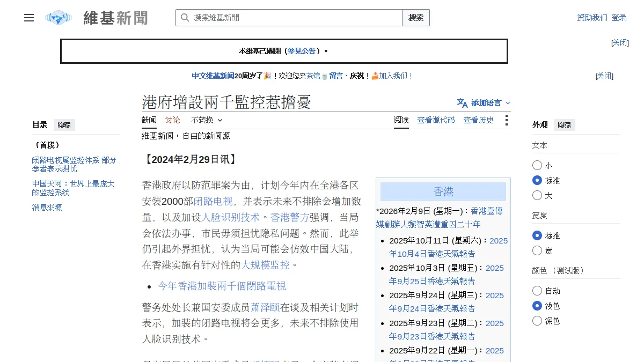
Task: Select 宽 width radio
Action: pos(537,250)
